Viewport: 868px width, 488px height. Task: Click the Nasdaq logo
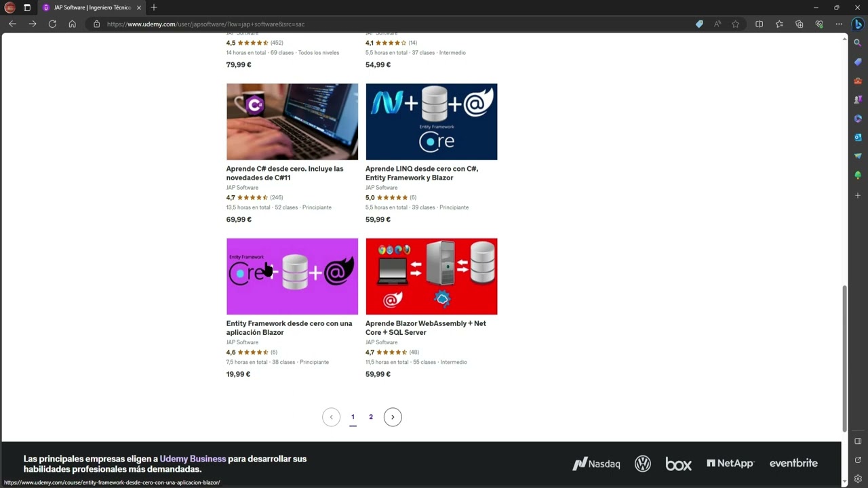596,464
